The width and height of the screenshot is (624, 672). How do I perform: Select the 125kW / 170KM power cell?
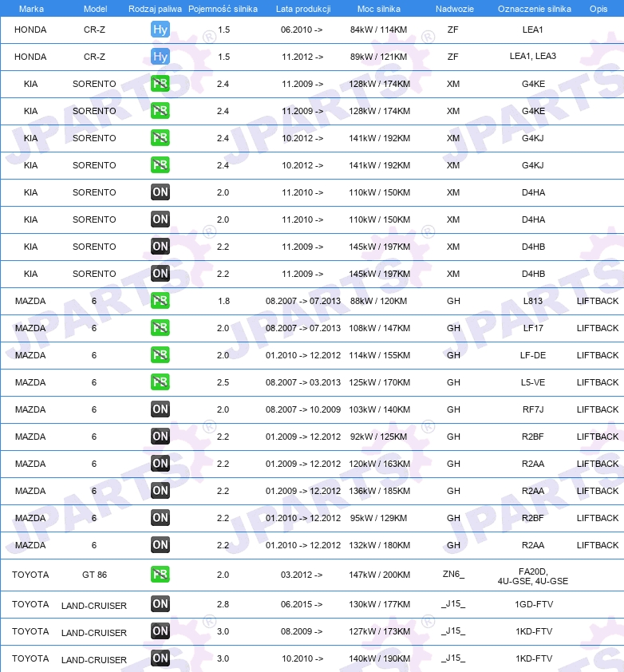(x=379, y=382)
